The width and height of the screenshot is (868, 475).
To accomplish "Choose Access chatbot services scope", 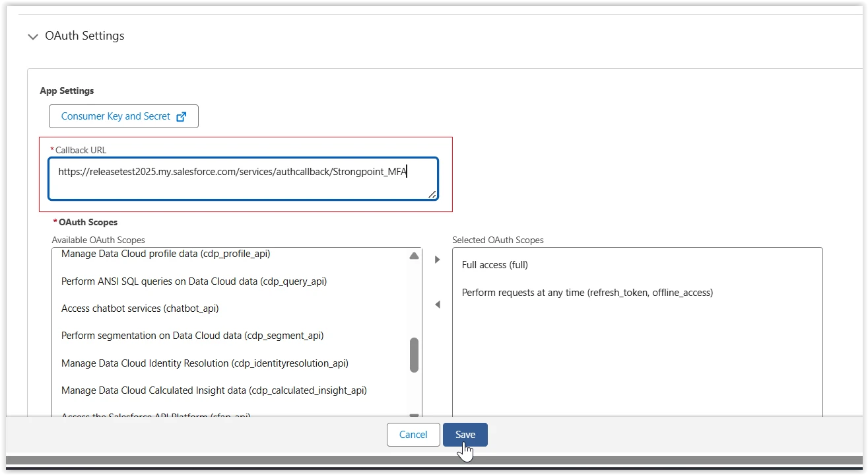I will [x=140, y=309].
